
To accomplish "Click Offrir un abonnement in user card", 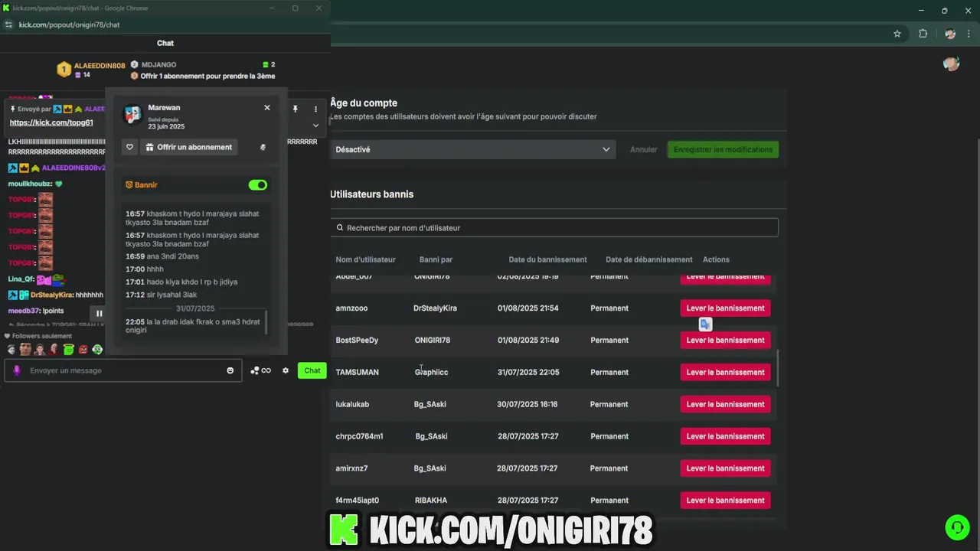I will coord(188,147).
